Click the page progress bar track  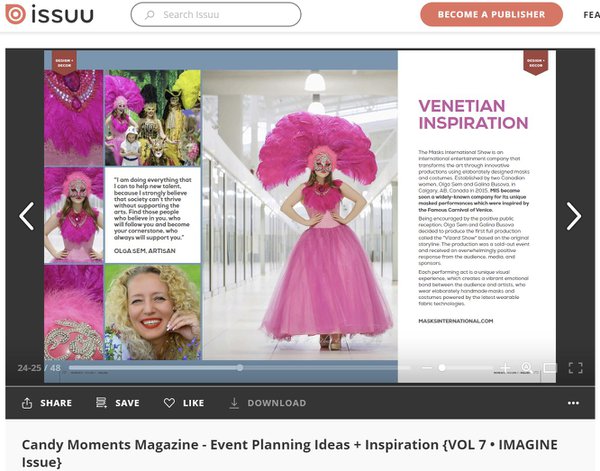click(239, 368)
